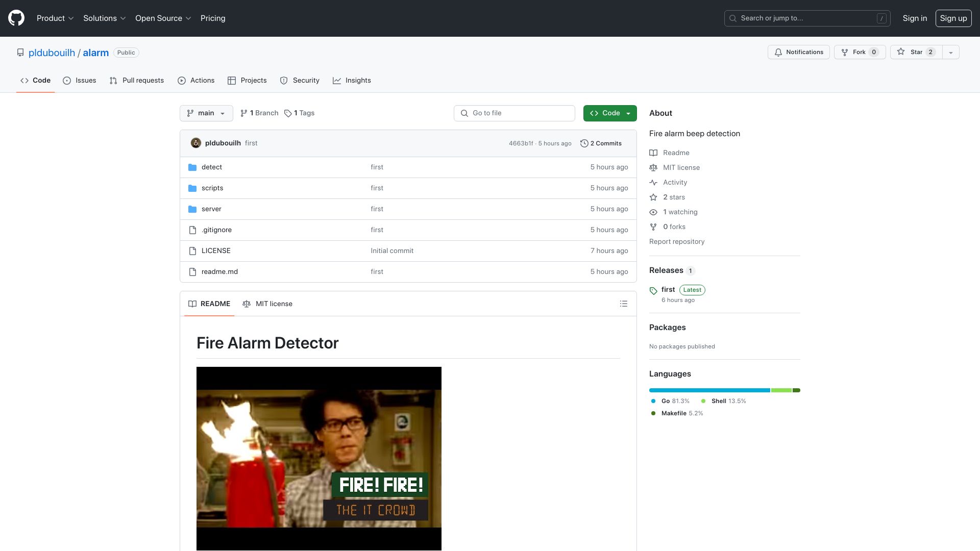This screenshot has height=551, width=980.
Task: Click the search magnifier icon in header
Action: click(733, 18)
